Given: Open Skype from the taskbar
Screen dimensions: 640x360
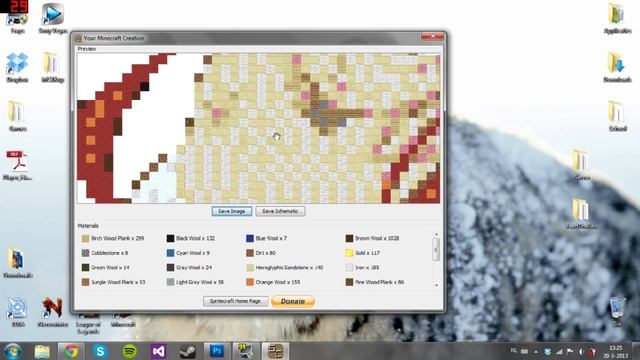Looking at the screenshot, I should coord(100,351).
